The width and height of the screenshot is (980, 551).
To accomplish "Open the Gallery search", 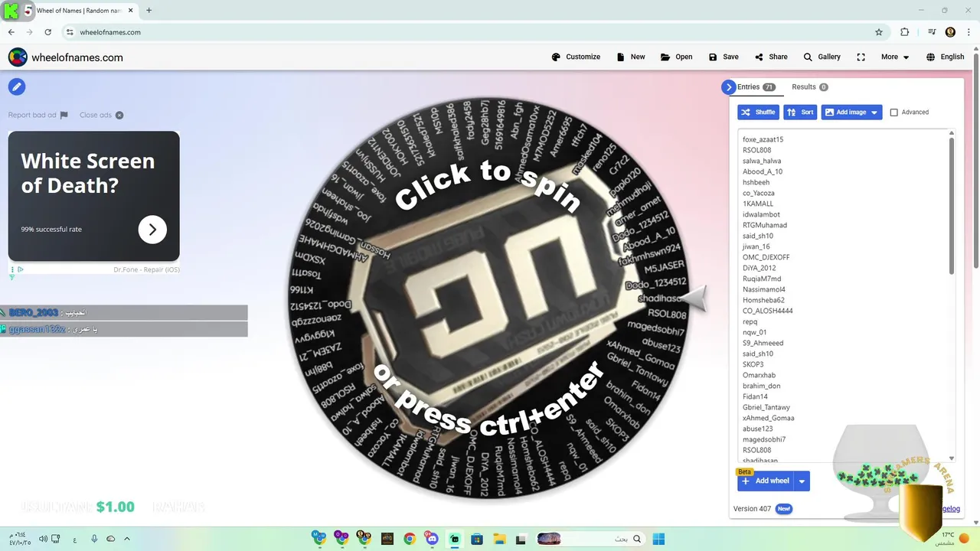I will coord(822,57).
